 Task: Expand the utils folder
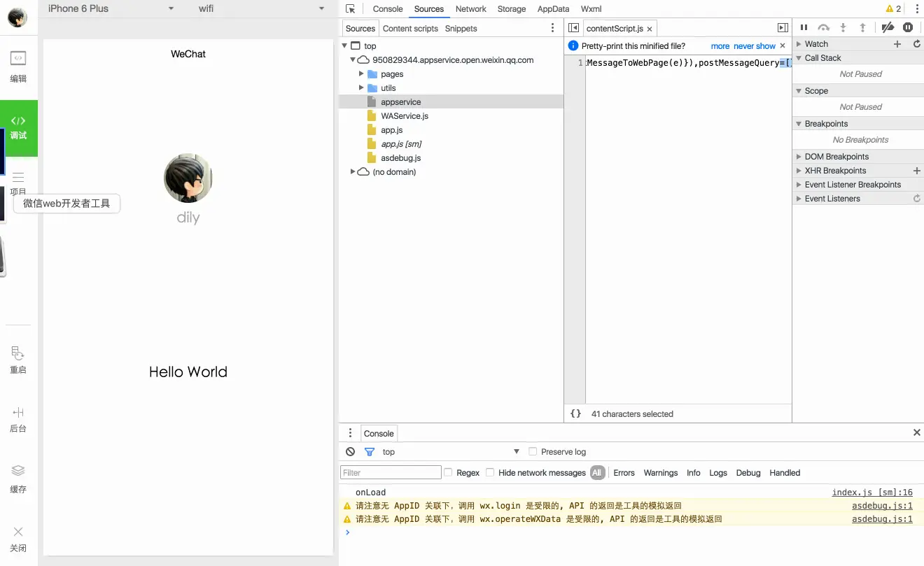click(361, 88)
